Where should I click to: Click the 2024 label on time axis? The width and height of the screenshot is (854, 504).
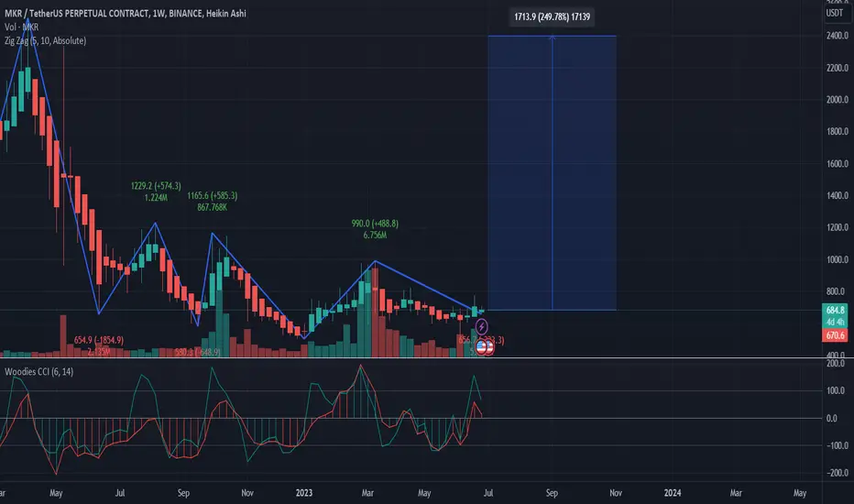pyautogui.click(x=672, y=493)
